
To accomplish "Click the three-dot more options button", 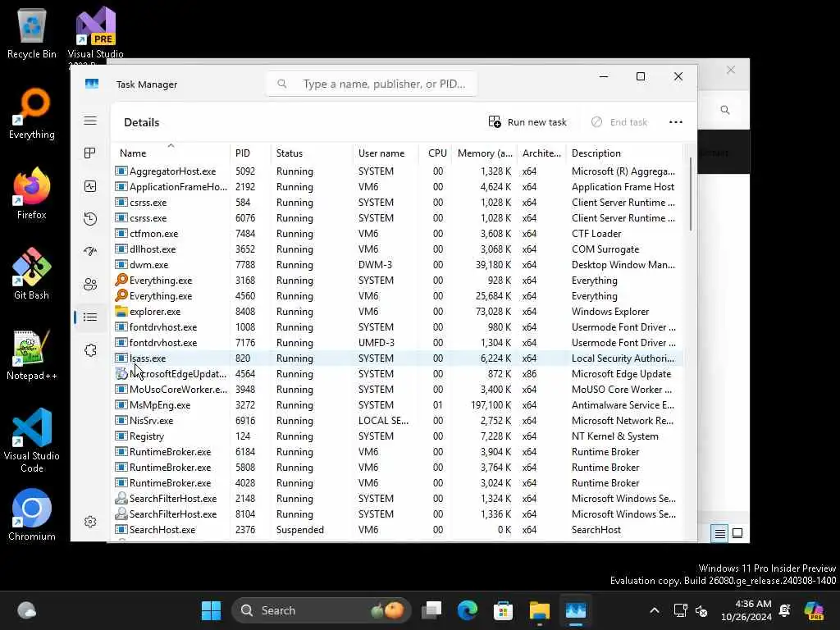I will [x=676, y=122].
